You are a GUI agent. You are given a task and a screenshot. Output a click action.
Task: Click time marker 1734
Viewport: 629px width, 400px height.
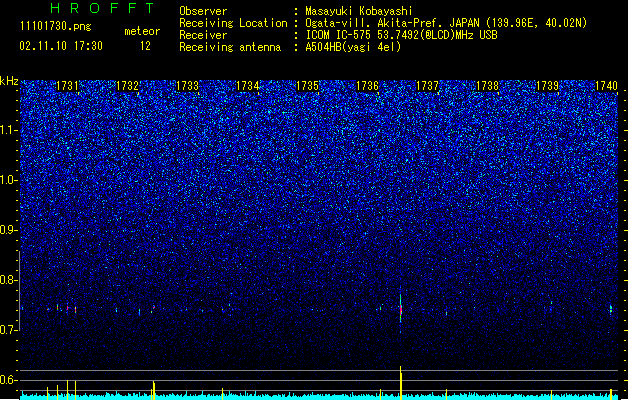(x=248, y=86)
